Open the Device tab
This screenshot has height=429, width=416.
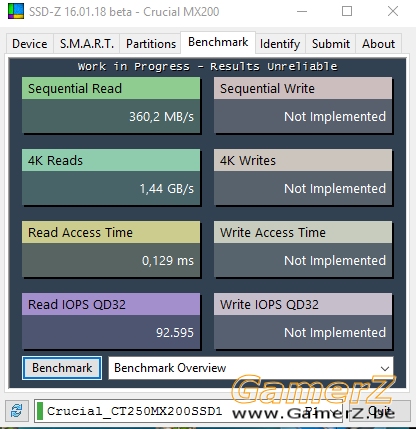30,44
